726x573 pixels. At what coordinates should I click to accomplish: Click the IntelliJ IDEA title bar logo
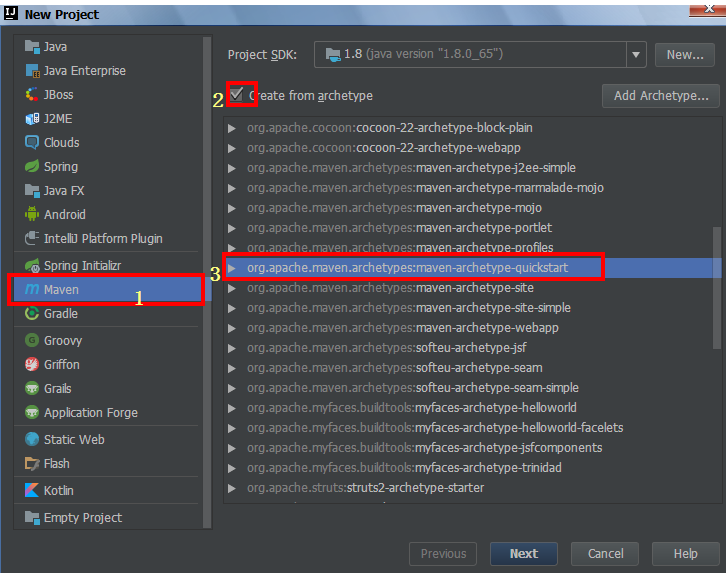coord(11,13)
